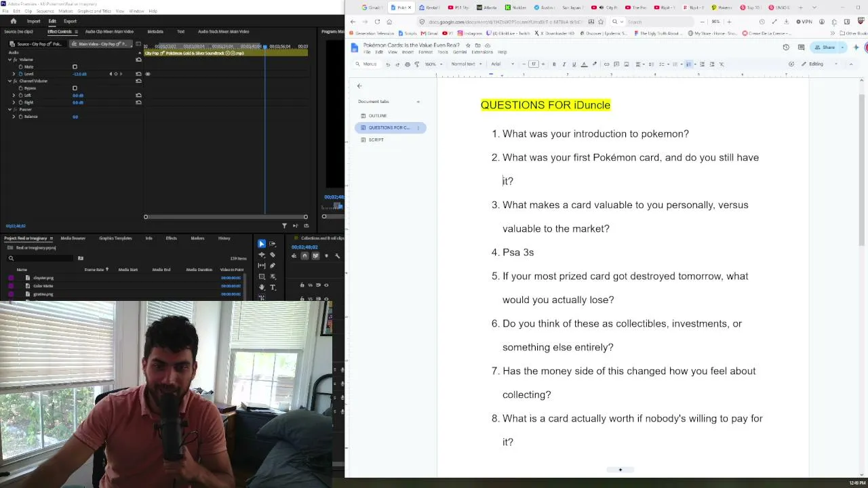This screenshot has width=868, height=488.
Task: Select the Type tool
Action: (x=273, y=287)
